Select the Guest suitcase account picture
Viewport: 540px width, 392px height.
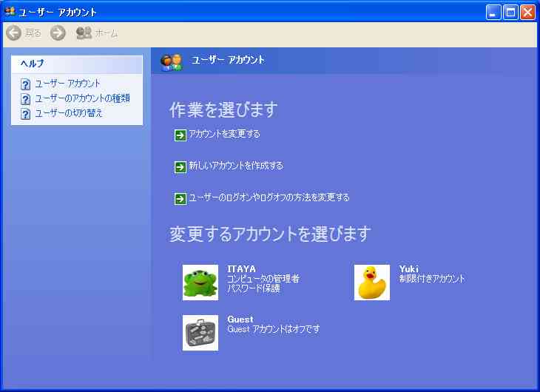pos(200,333)
